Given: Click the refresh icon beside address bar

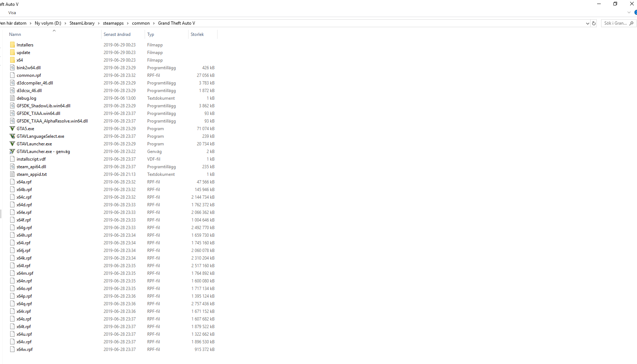Looking at the screenshot, I should coord(594,23).
